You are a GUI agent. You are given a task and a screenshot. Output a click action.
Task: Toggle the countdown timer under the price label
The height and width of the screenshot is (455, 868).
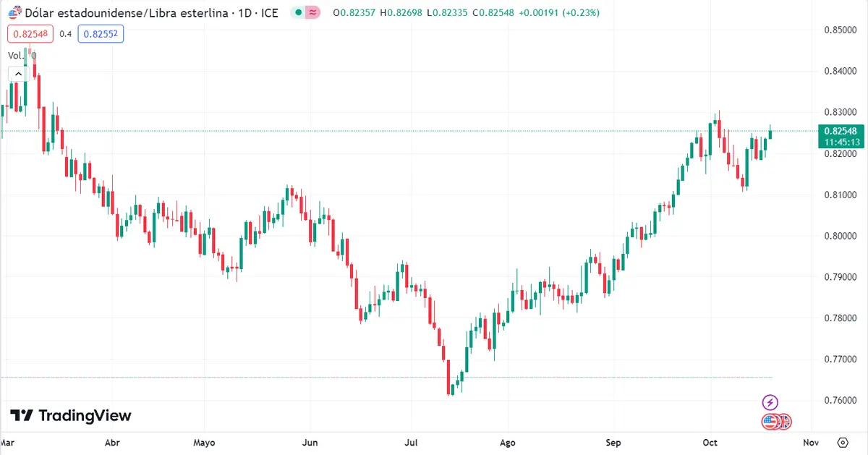[x=840, y=143]
